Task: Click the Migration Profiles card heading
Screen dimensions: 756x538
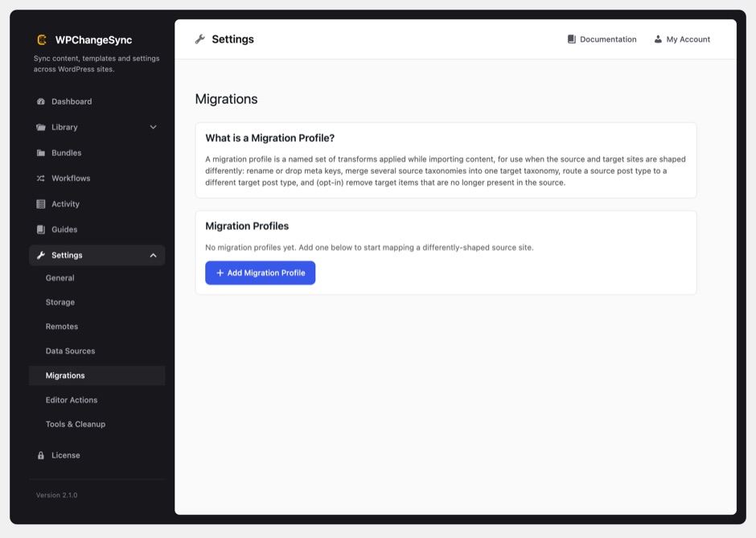Action: pyautogui.click(x=247, y=226)
